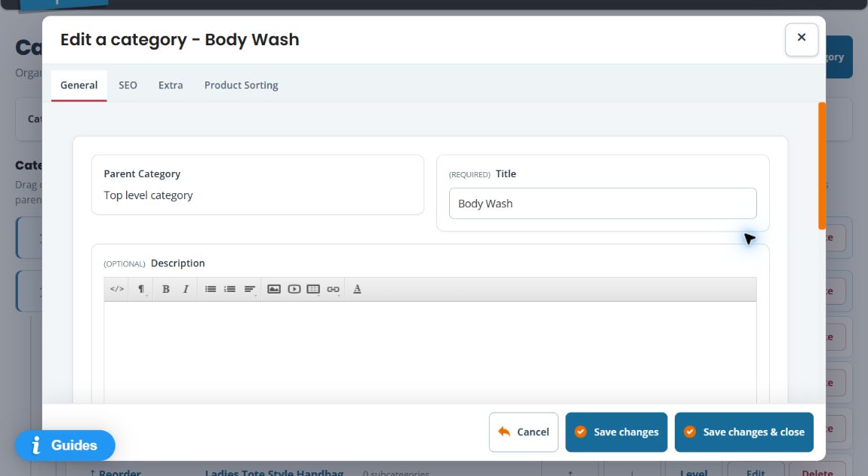Click the dialog's orange vertical scrollbar

822,165
